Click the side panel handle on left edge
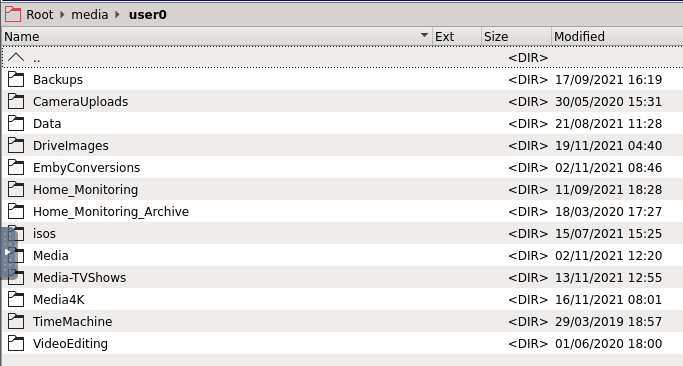The height and width of the screenshot is (366, 683). pos(9,253)
